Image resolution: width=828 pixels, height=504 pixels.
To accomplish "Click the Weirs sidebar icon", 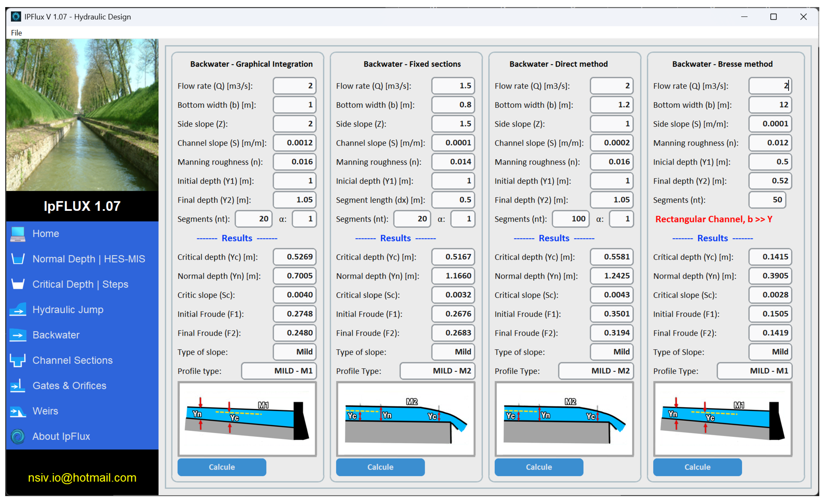I will pyautogui.click(x=17, y=411).
